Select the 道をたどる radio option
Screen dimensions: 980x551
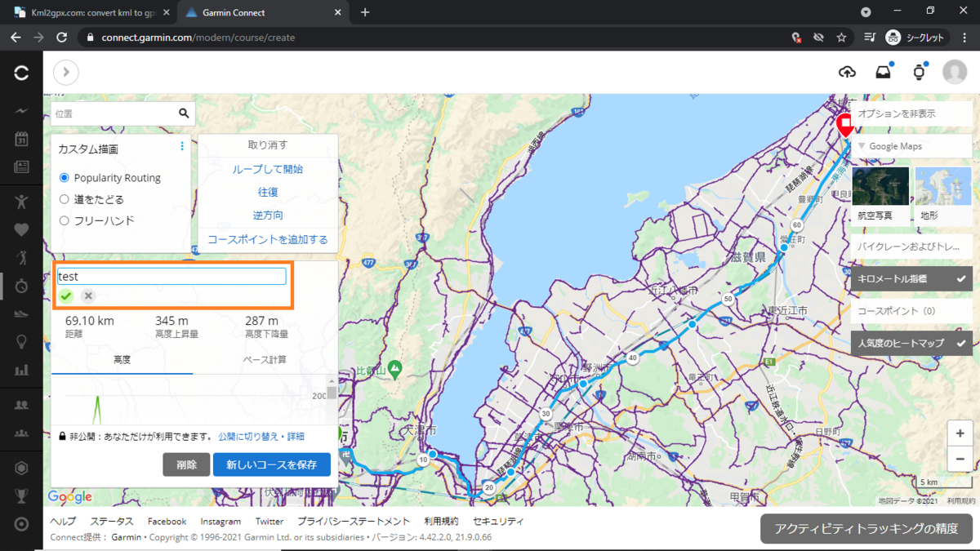click(65, 199)
